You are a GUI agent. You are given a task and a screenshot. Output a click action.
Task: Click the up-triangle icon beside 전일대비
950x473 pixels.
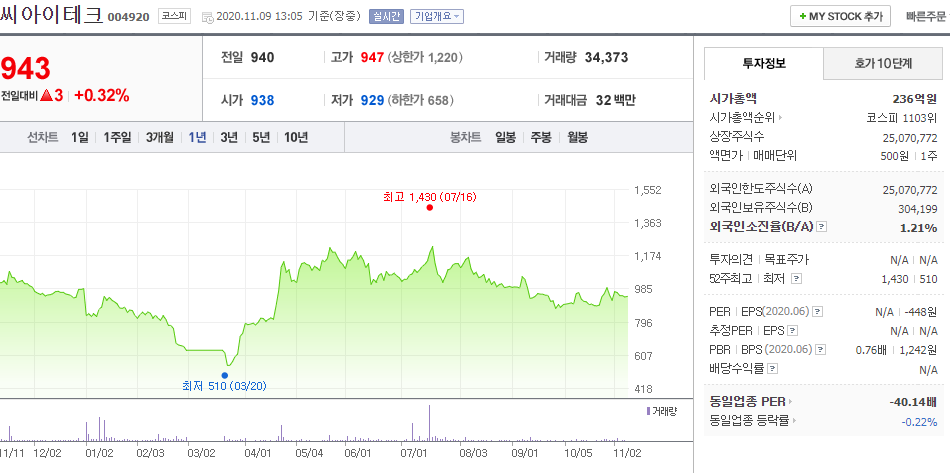(46, 96)
